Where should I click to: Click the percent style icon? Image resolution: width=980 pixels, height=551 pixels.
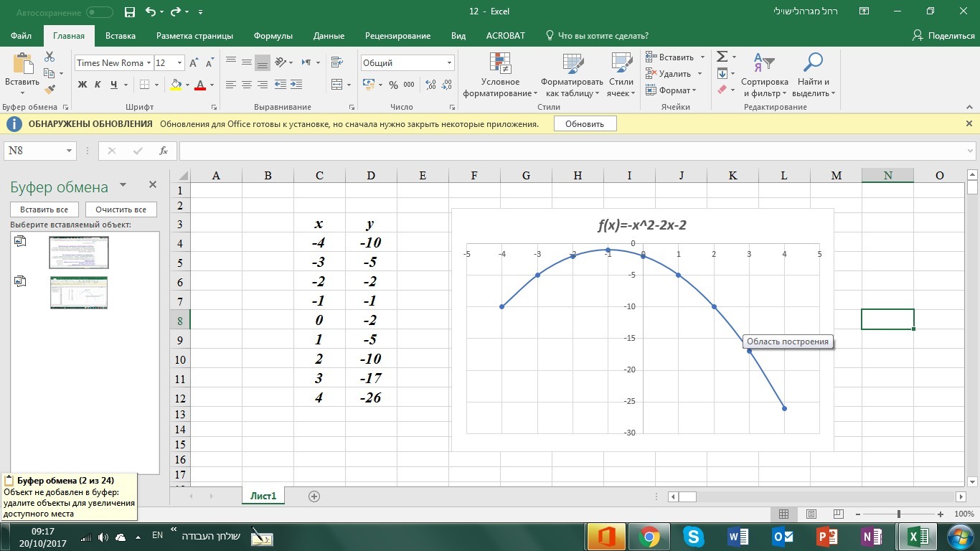point(393,85)
